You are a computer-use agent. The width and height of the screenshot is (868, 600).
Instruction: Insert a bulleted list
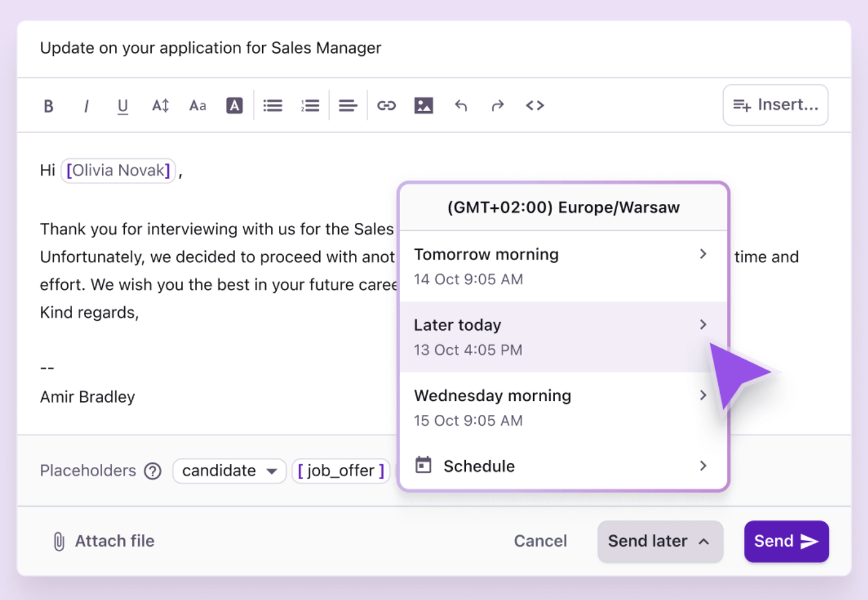click(x=273, y=105)
